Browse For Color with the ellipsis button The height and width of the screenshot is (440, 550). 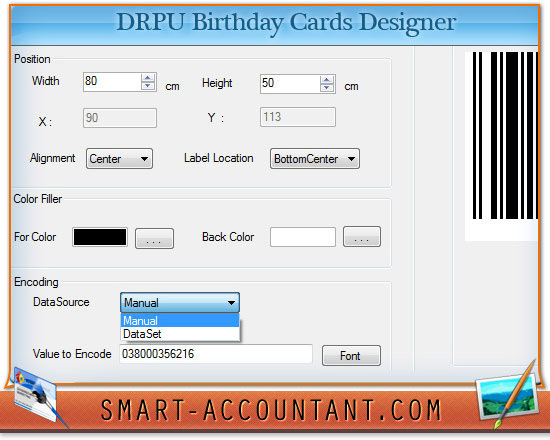(154, 239)
